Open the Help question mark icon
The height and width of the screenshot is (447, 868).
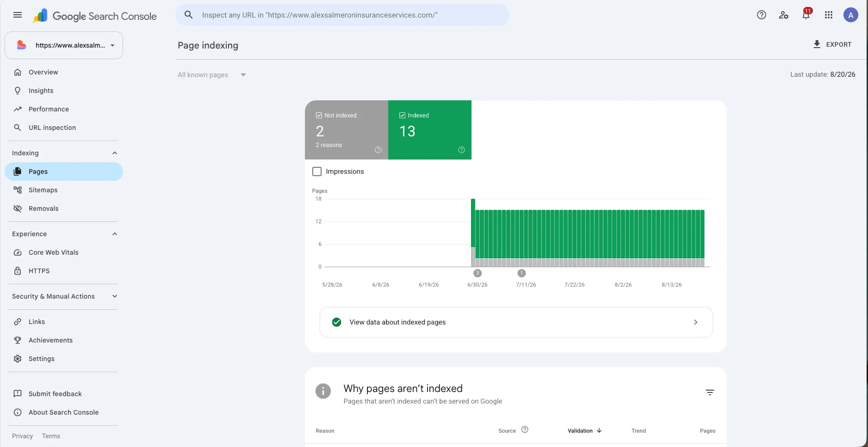(x=761, y=15)
